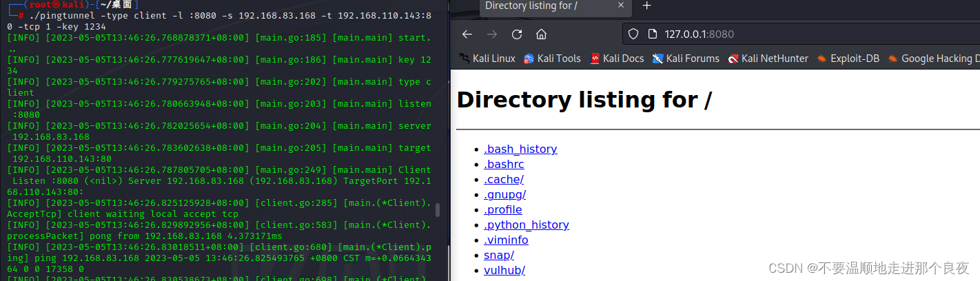This screenshot has height=281, width=980.
Task: Go back with the browser back arrow
Action: pyautogui.click(x=467, y=34)
